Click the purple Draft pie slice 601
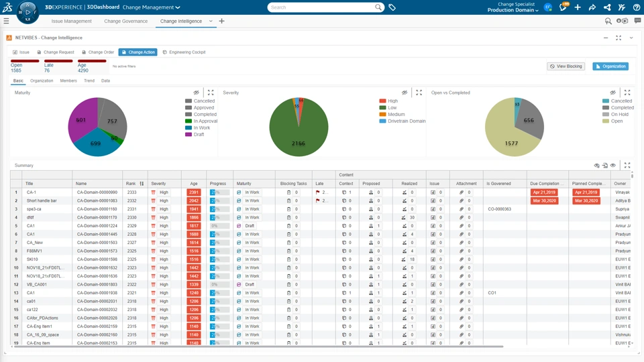 point(82,120)
